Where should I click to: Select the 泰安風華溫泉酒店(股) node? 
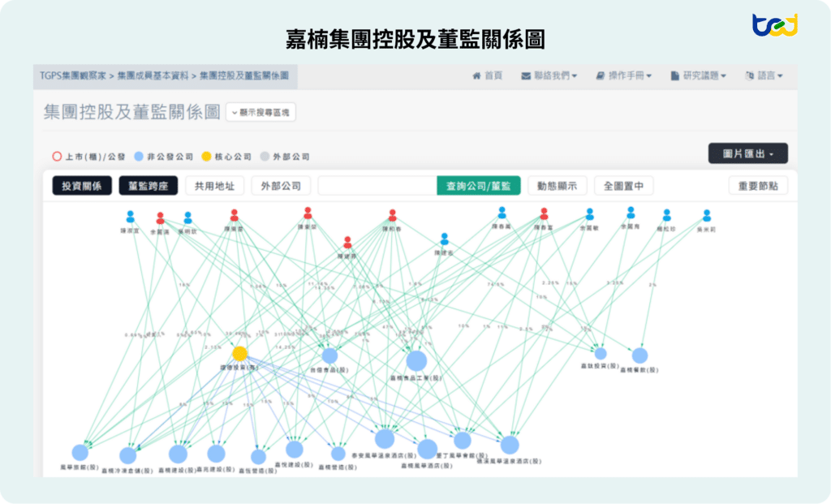(x=385, y=439)
